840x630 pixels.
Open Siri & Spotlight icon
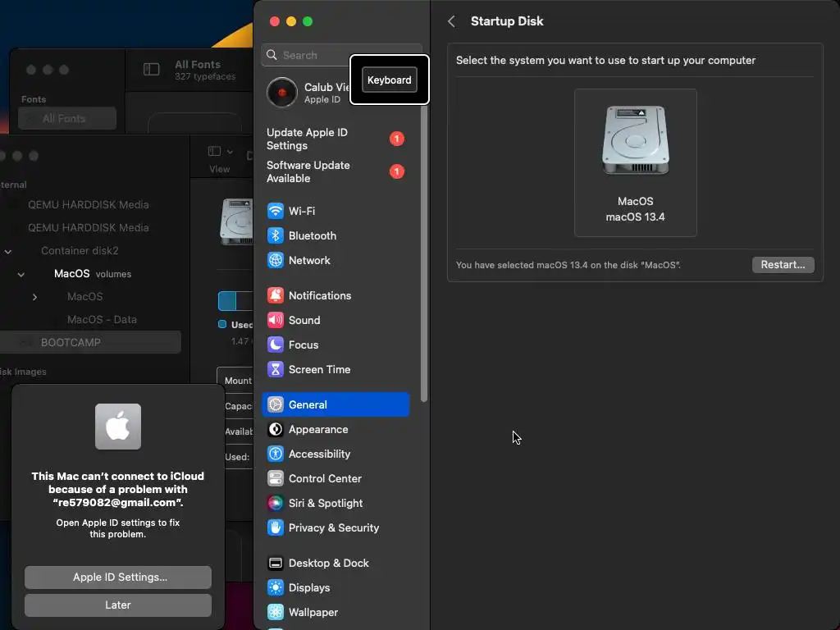[x=276, y=503]
